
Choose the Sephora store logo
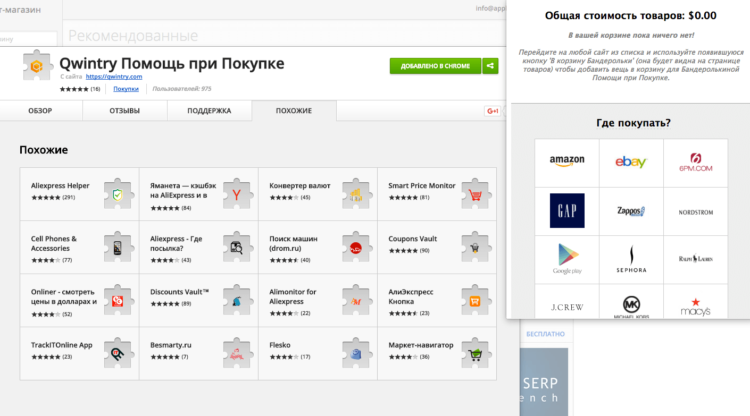click(x=631, y=259)
